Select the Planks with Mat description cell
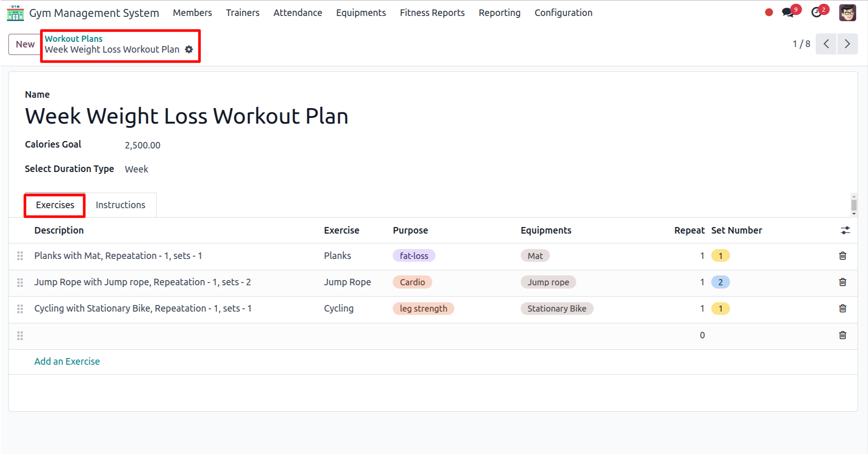Screen dimensions: 868x454 click(118, 256)
